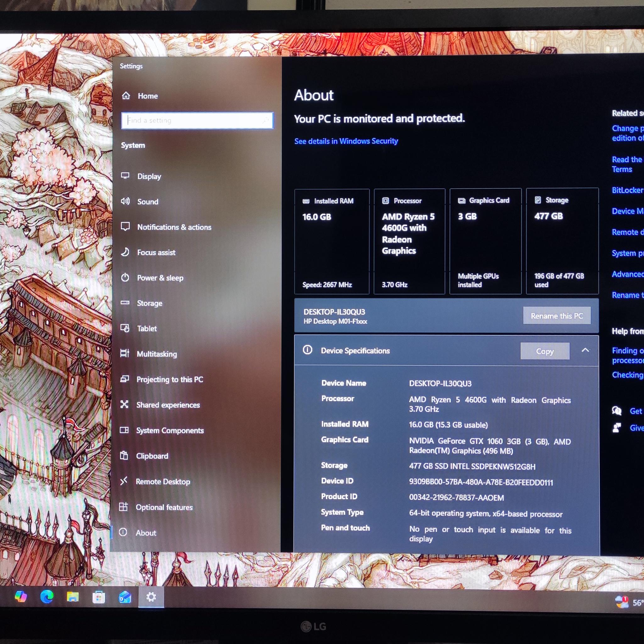Click the Shared experiences icon
644x644 pixels.
click(x=124, y=404)
